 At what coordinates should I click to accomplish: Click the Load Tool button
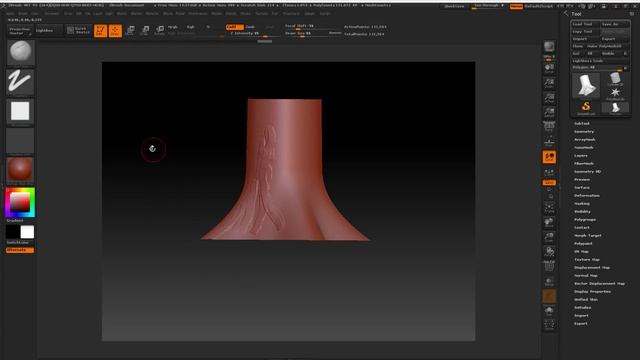pos(585,24)
